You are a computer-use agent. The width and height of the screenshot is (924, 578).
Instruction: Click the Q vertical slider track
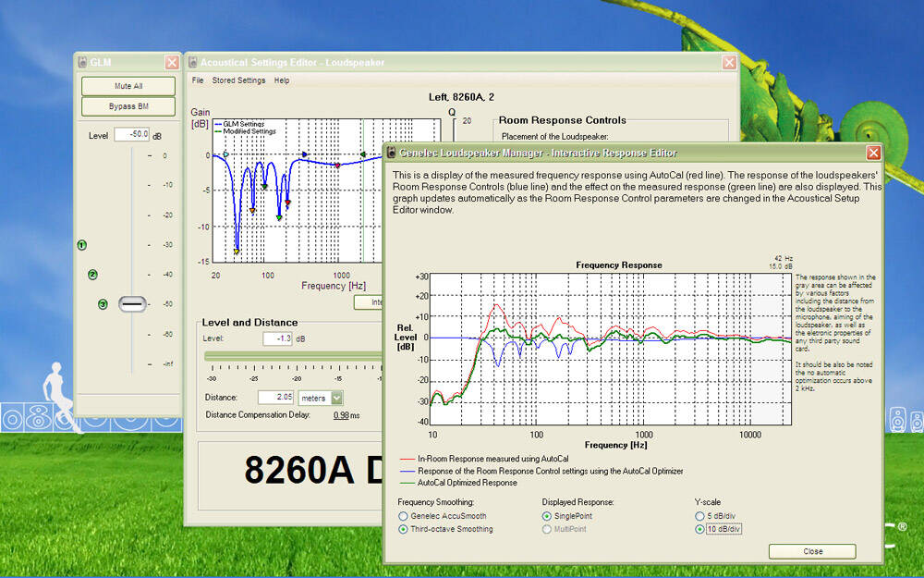click(x=455, y=131)
